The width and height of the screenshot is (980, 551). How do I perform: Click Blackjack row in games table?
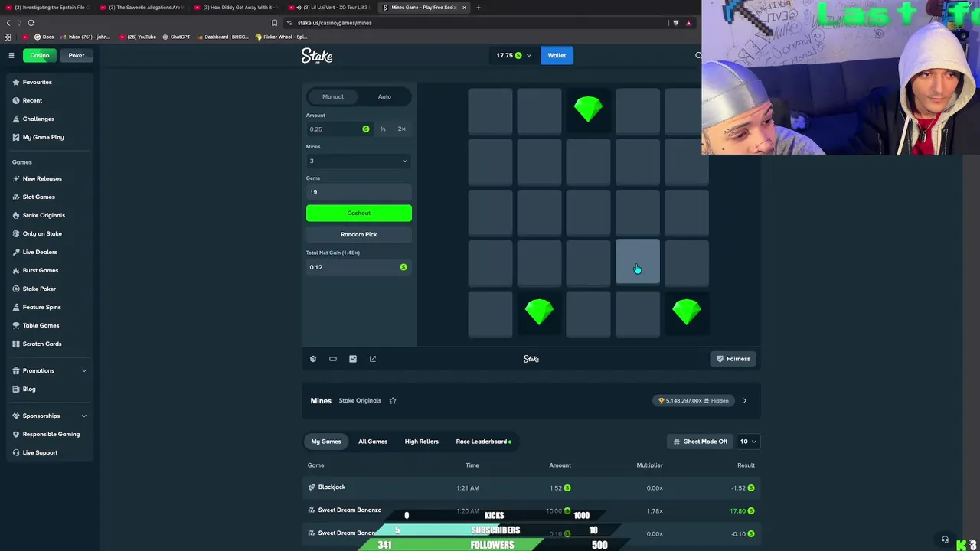(x=531, y=487)
